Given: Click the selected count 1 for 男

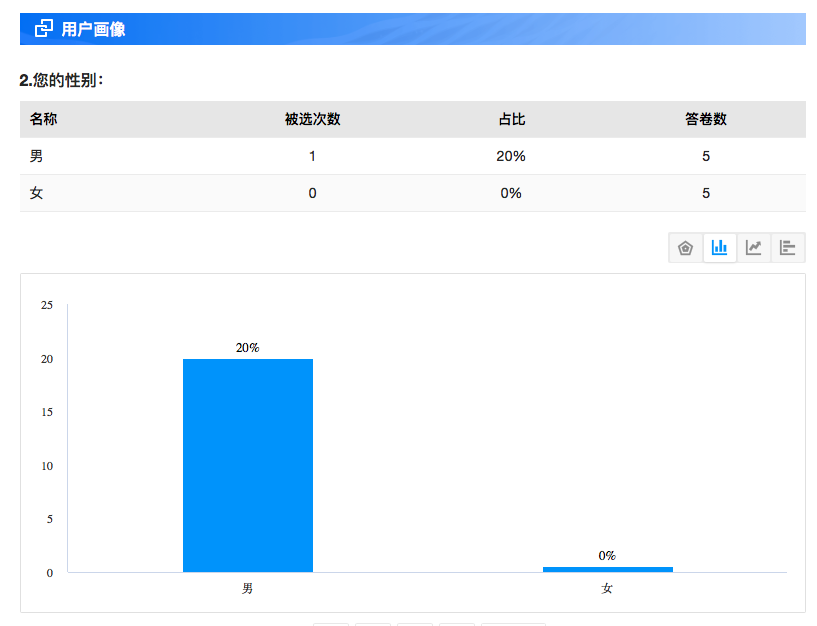Looking at the screenshot, I should click(x=312, y=156).
